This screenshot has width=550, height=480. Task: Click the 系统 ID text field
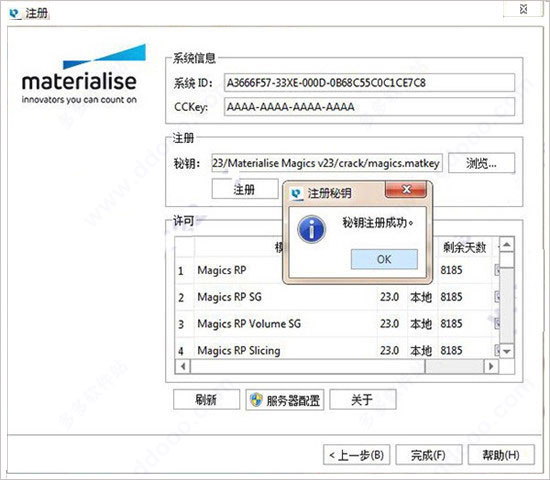(x=369, y=83)
